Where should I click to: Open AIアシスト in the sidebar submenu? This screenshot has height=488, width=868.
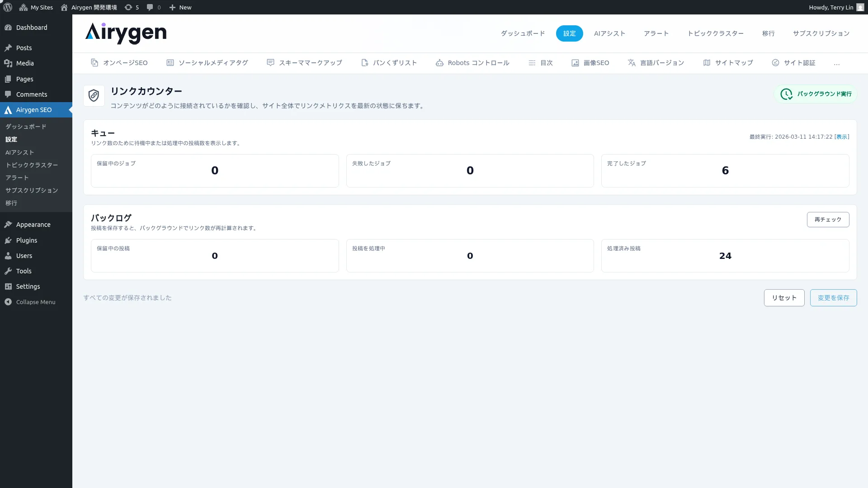point(19,152)
